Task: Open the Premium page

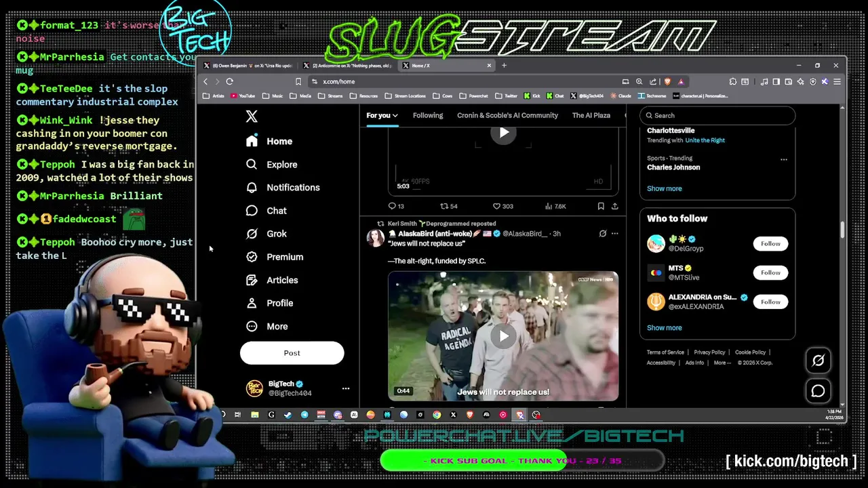Action: pyautogui.click(x=275, y=257)
